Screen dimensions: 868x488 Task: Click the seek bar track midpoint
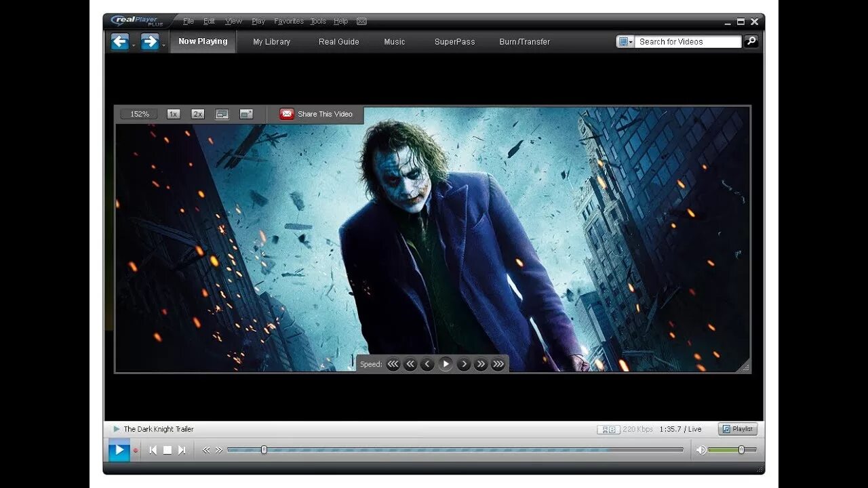(455, 449)
